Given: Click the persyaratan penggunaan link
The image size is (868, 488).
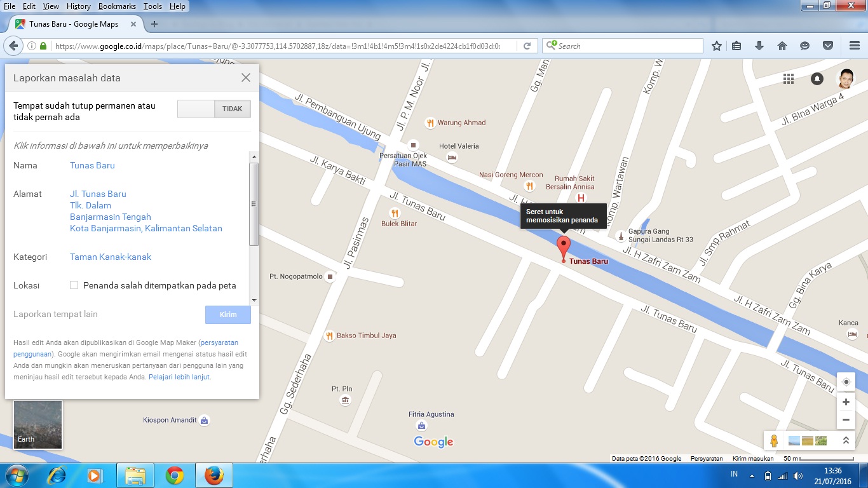Looking at the screenshot, I should point(126,348).
